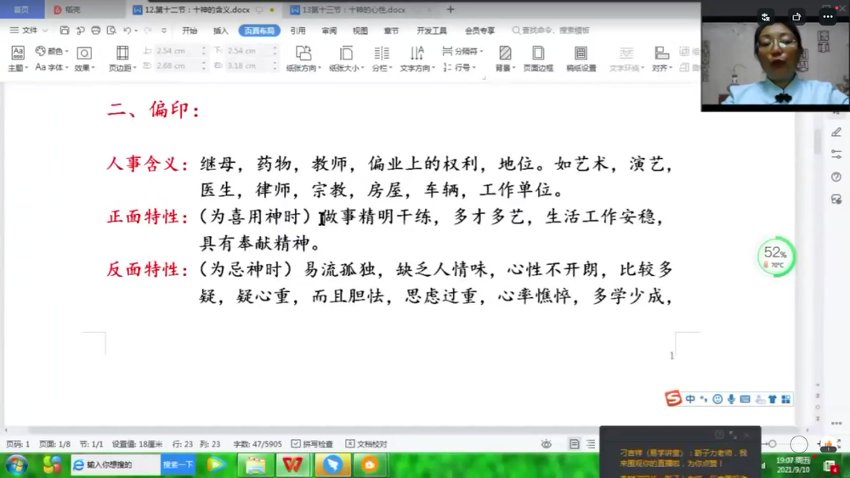Open the 纸张方向 orientation dropdown
Screen dimensions: 850x478
point(304,58)
